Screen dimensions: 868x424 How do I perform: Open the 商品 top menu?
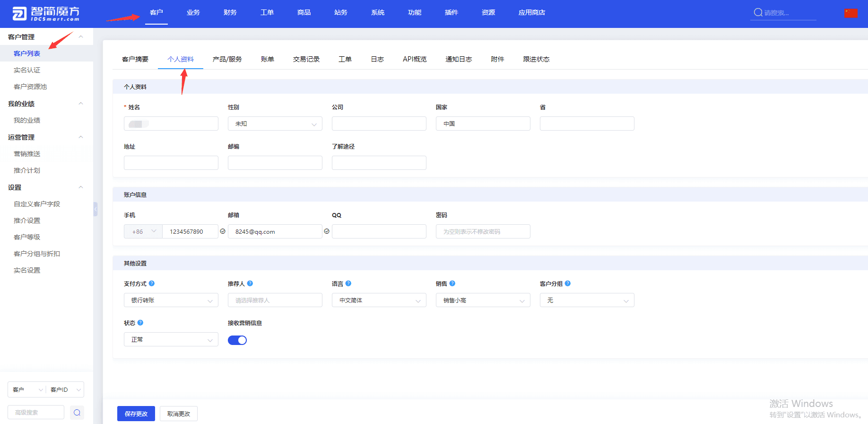pyautogui.click(x=304, y=13)
